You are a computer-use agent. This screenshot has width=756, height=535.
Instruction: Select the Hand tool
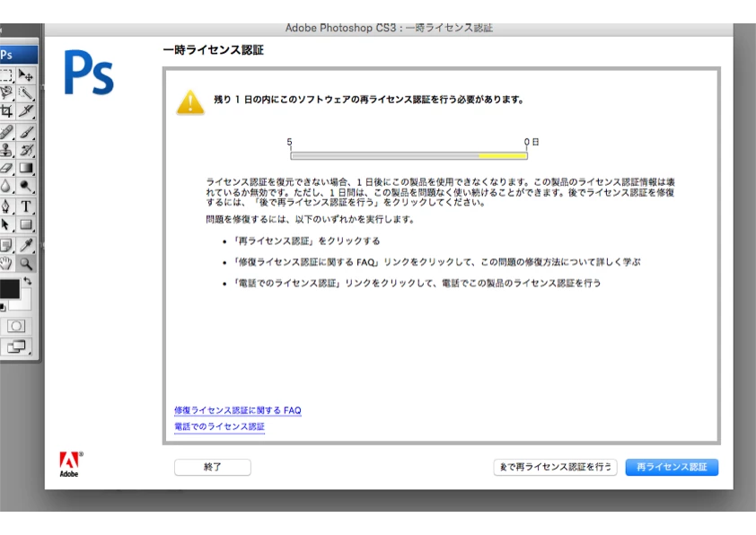pos(6,263)
